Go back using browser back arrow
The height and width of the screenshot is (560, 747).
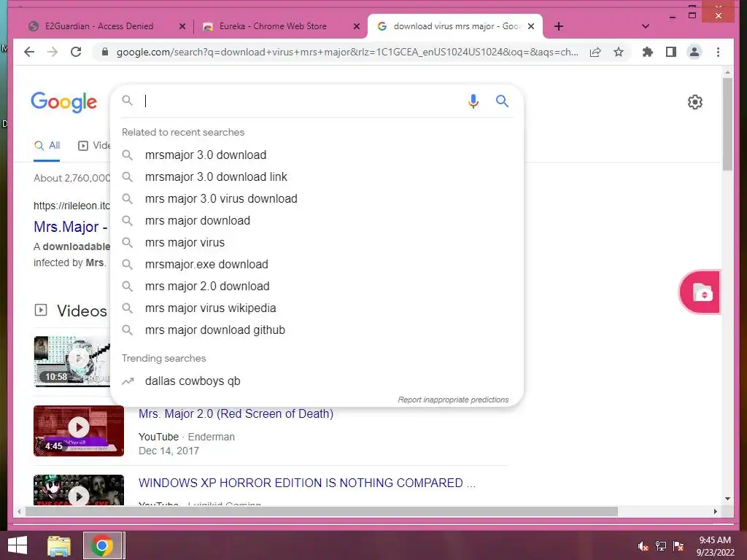[x=29, y=52]
